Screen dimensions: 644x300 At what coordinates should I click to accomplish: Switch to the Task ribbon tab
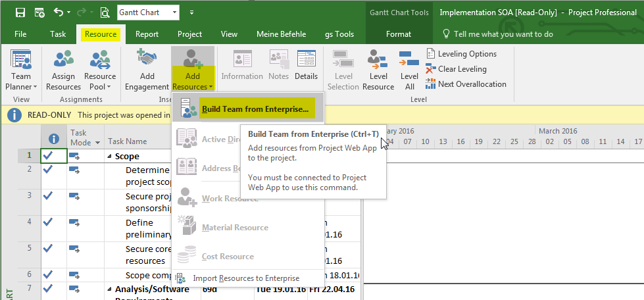[58, 34]
